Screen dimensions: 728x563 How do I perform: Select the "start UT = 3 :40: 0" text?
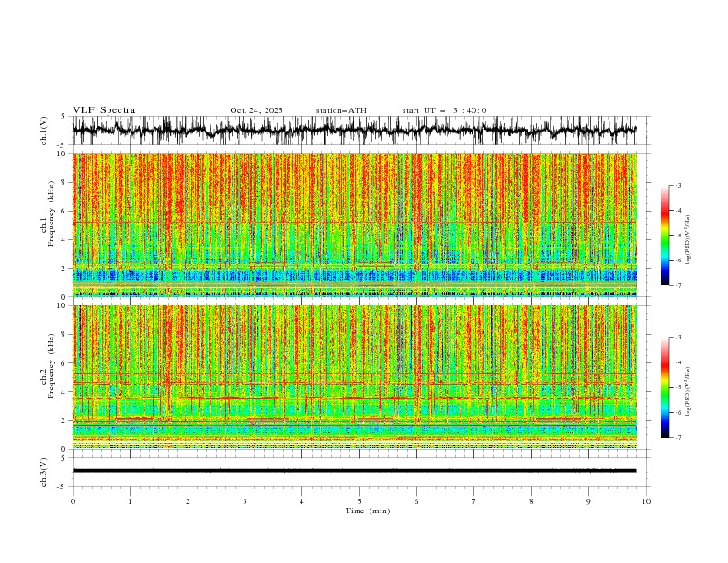pos(444,110)
